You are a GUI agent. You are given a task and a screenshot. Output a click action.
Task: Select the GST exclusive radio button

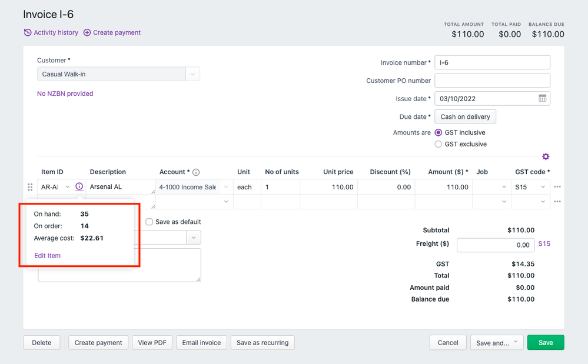click(438, 144)
